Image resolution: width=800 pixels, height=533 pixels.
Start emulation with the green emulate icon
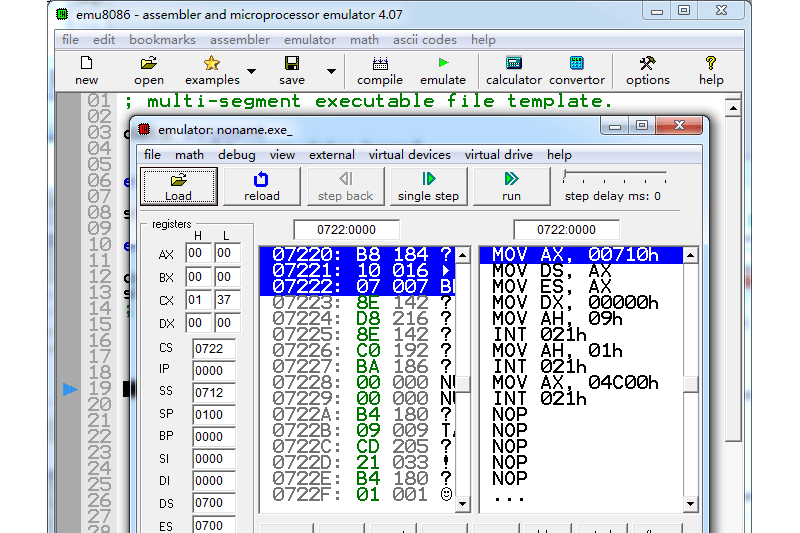point(443,70)
